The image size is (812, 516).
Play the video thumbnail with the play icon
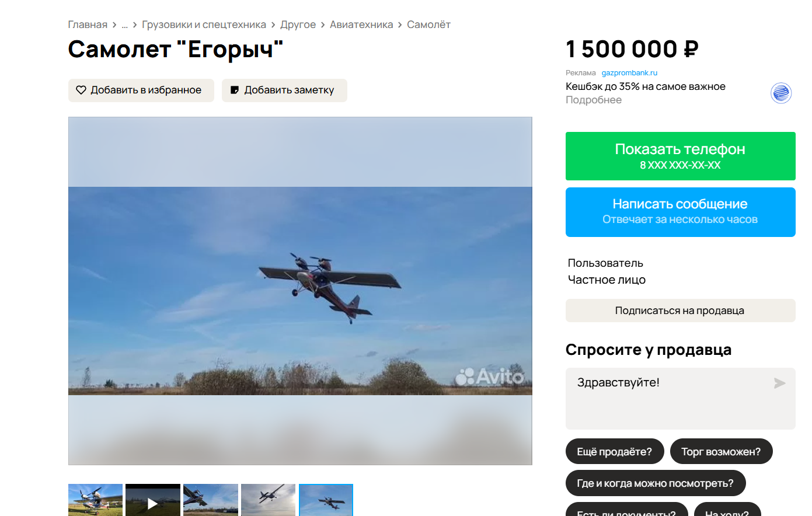tap(153, 500)
